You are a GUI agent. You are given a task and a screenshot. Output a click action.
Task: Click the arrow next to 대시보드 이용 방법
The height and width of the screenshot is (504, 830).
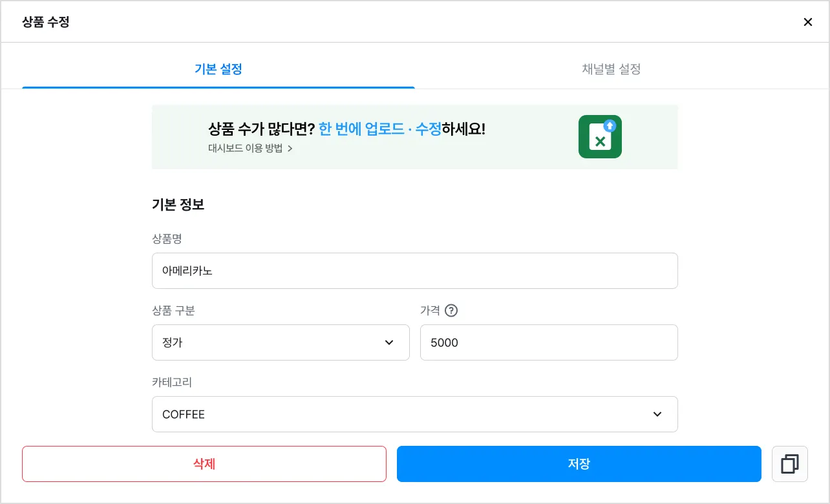tap(290, 148)
